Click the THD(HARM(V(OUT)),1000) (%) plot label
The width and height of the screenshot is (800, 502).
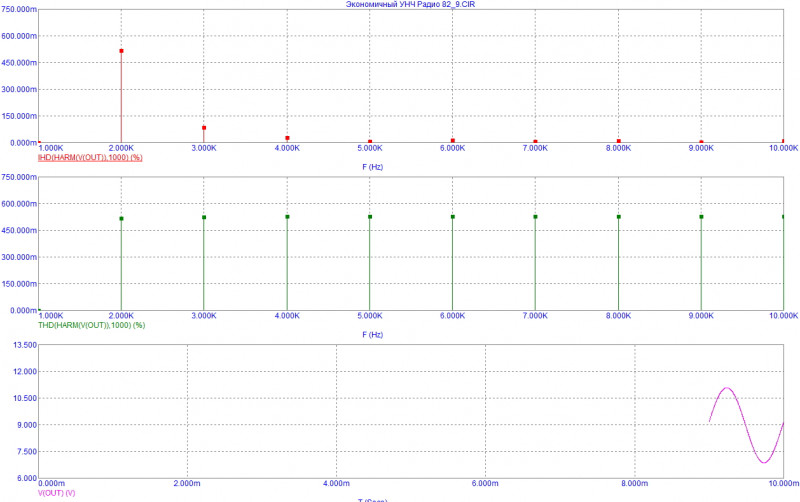(91, 325)
